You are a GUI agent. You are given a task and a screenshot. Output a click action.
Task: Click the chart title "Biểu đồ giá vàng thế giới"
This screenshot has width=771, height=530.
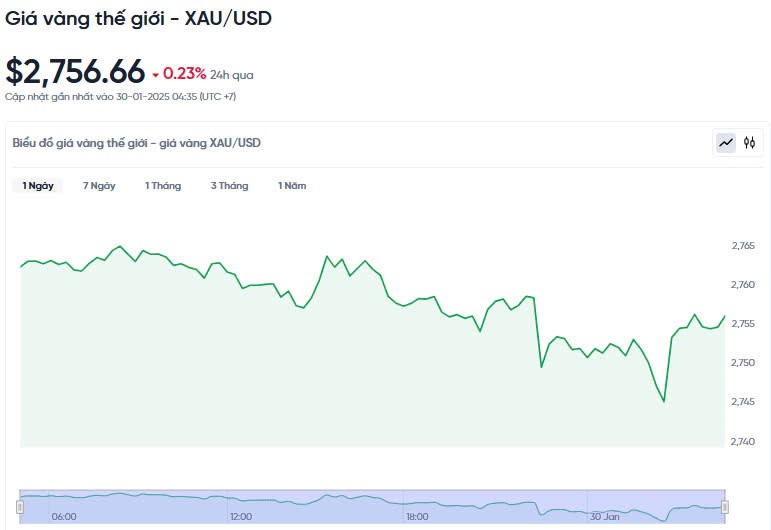click(x=136, y=143)
